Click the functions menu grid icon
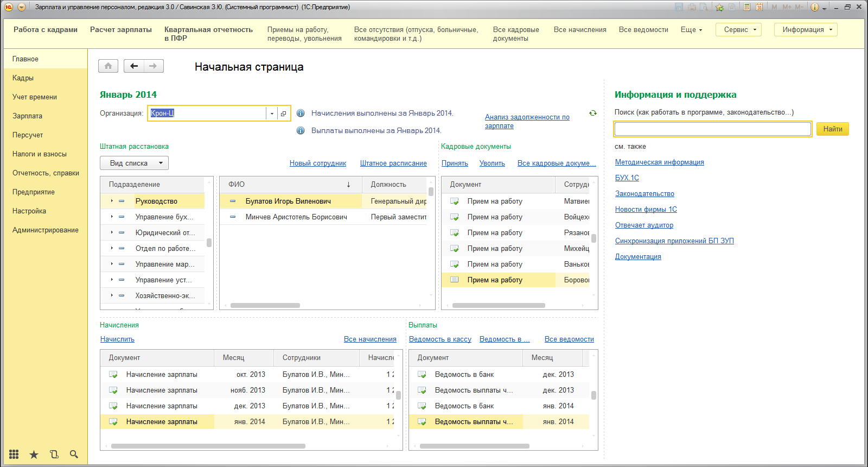Screen dimensions: 868x467 pyautogui.click(x=14, y=454)
